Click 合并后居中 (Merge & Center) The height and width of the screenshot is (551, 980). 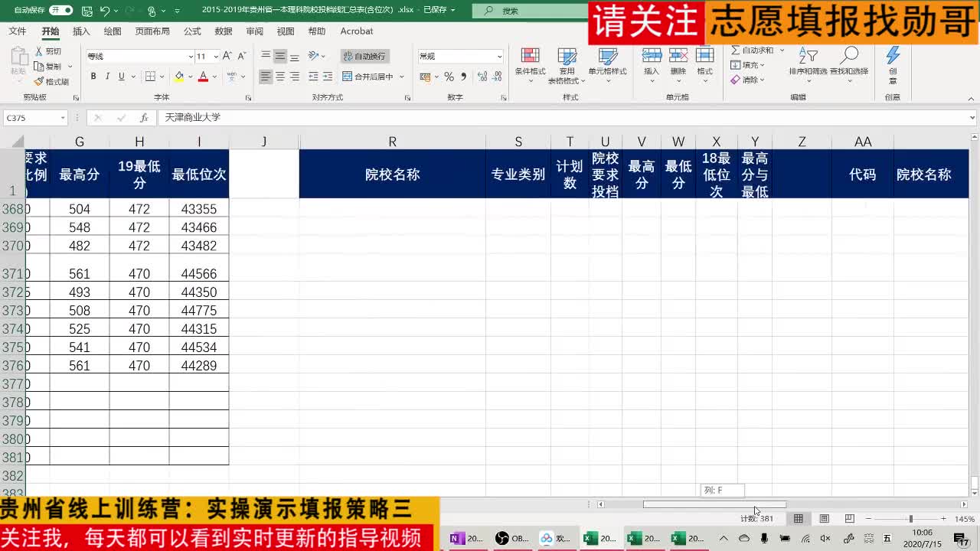click(x=368, y=77)
